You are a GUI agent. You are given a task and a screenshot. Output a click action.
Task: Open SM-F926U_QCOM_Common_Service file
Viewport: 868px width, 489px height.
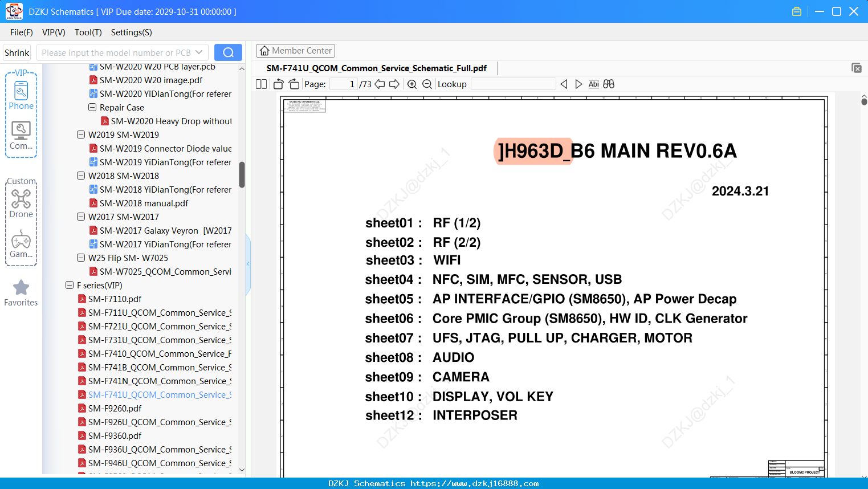tap(154, 422)
